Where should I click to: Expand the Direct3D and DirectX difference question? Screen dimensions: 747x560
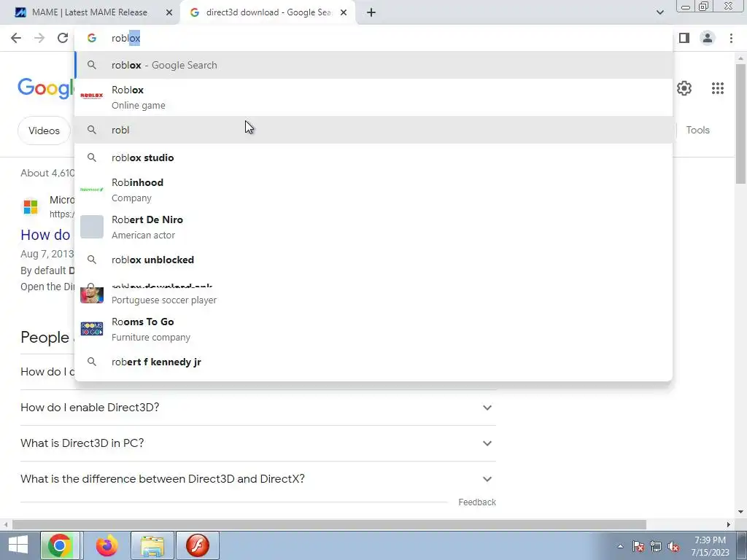coord(258,479)
